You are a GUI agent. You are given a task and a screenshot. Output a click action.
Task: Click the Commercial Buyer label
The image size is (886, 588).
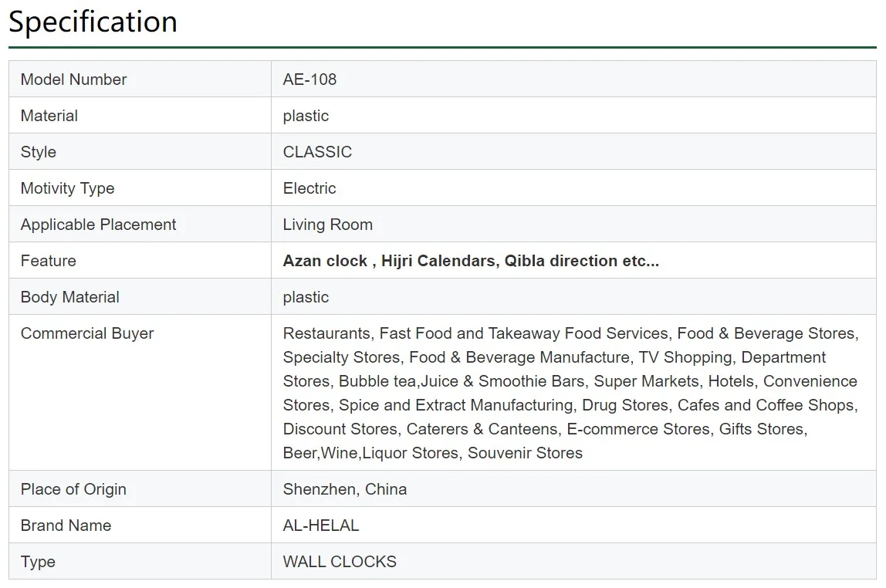(87, 333)
